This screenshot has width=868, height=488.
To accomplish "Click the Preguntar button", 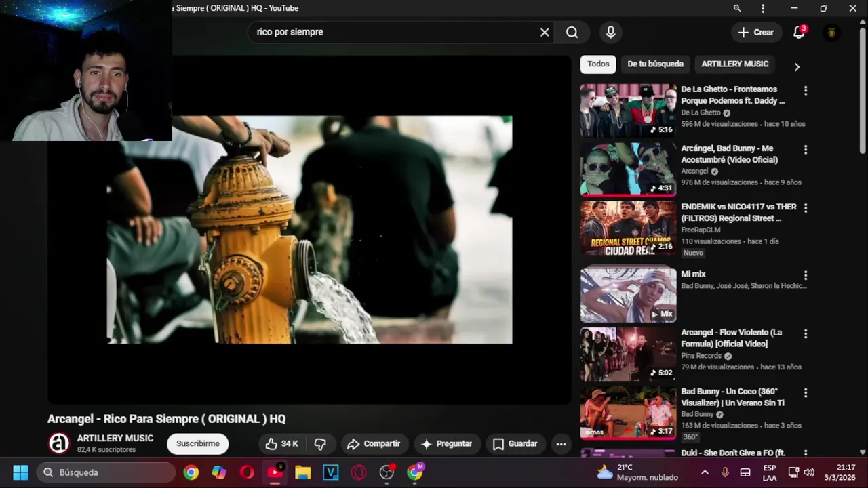I will pyautogui.click(x=446, y=444).
